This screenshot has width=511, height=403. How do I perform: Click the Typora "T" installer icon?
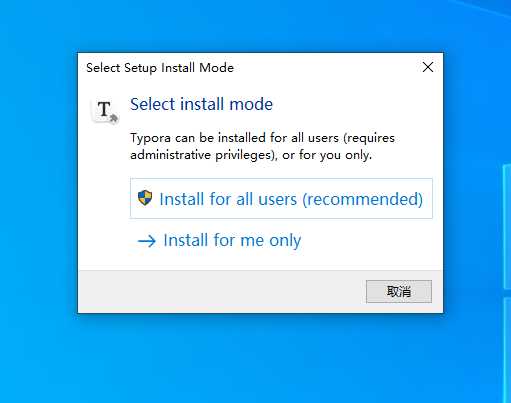pyautogui.click(x=105, y=110)
